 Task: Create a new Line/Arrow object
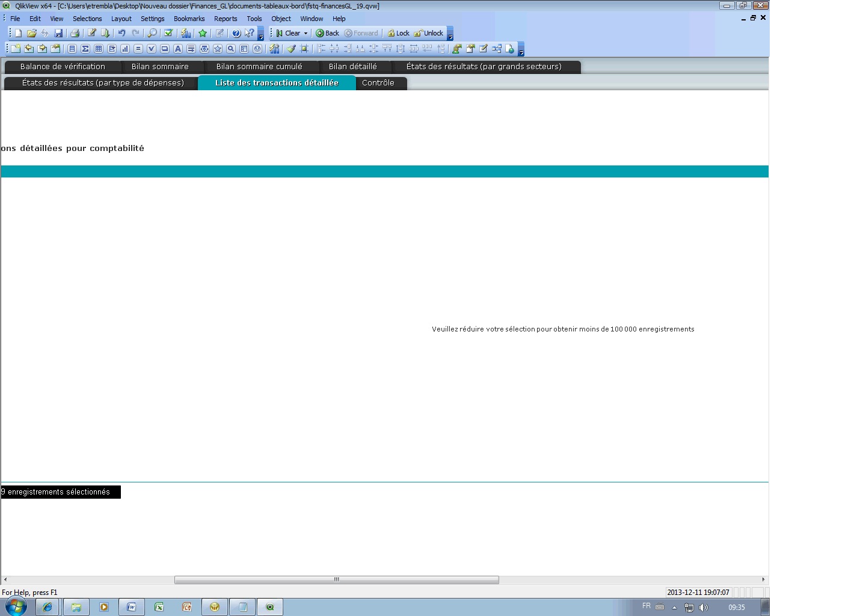tap(191, 49)
